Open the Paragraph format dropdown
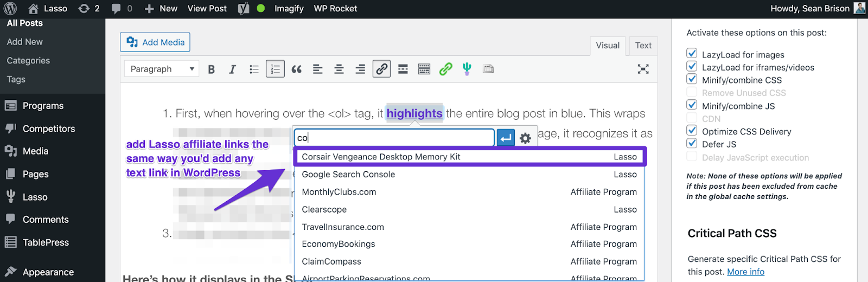 tap(162, 69)
